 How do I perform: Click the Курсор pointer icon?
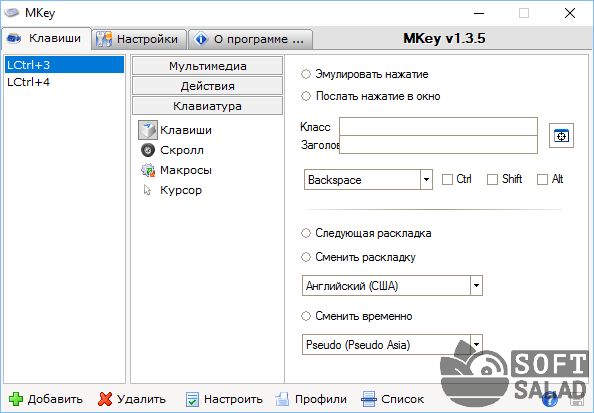(147, 190)
